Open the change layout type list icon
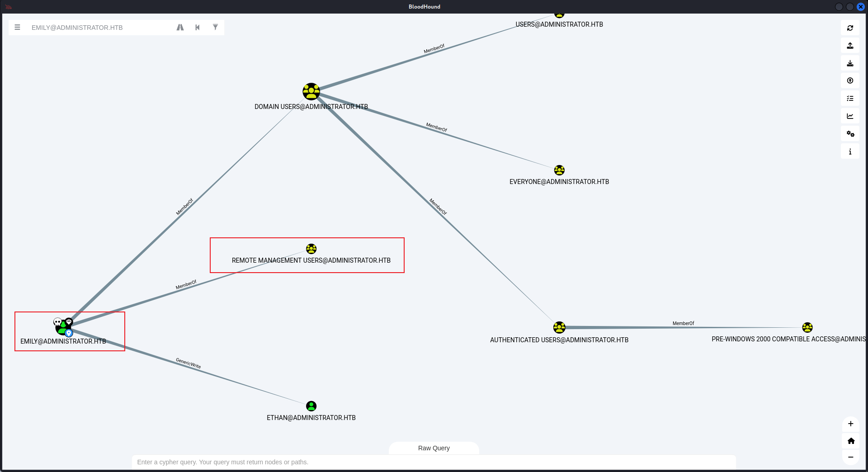 pos(850,99)
